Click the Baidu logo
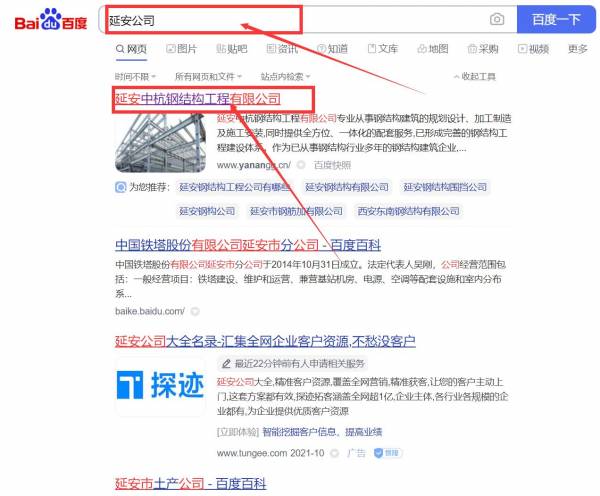 coord(50,22)
